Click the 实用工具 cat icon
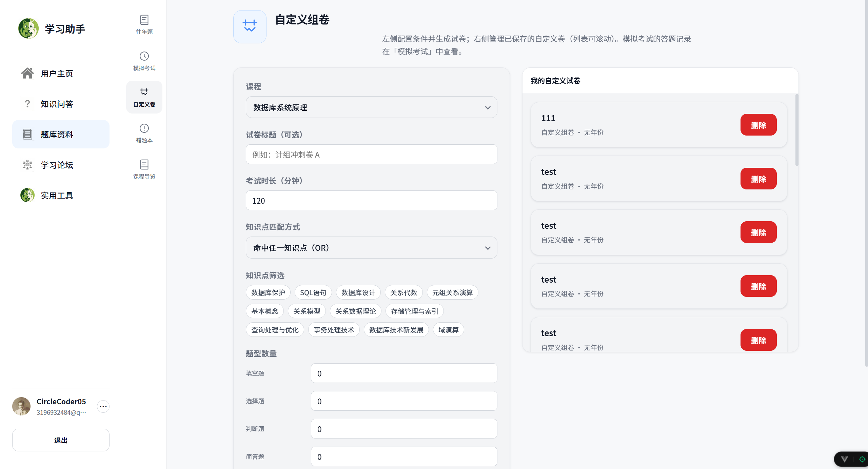Screen dimensions: 868x469 tap(27, 195)
